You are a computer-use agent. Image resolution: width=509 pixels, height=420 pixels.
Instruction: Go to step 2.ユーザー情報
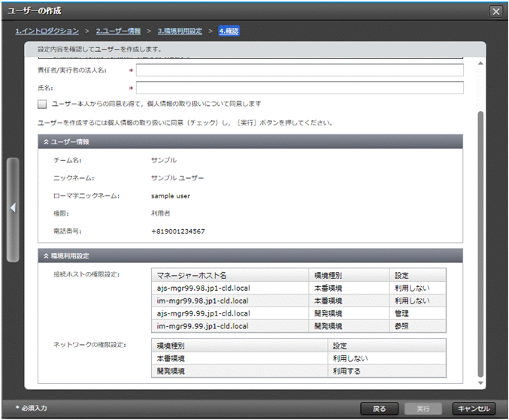click(118, 31)
